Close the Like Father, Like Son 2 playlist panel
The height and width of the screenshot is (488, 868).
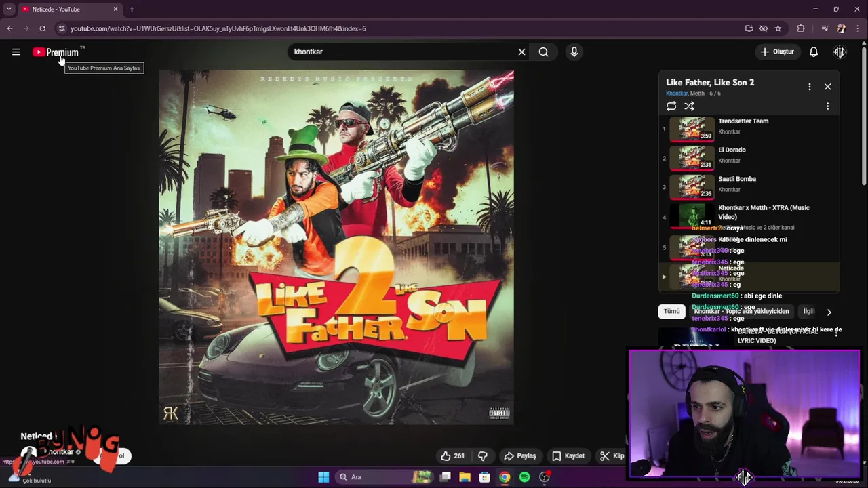827,87
